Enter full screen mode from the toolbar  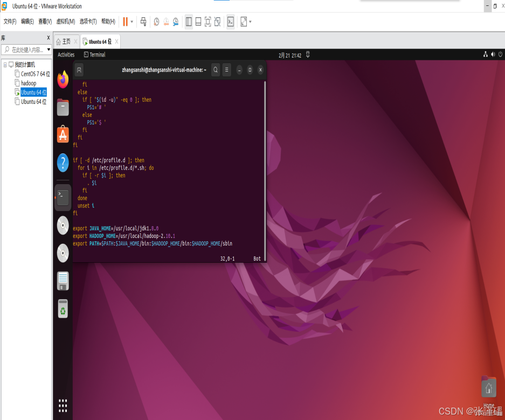point(208,22)
